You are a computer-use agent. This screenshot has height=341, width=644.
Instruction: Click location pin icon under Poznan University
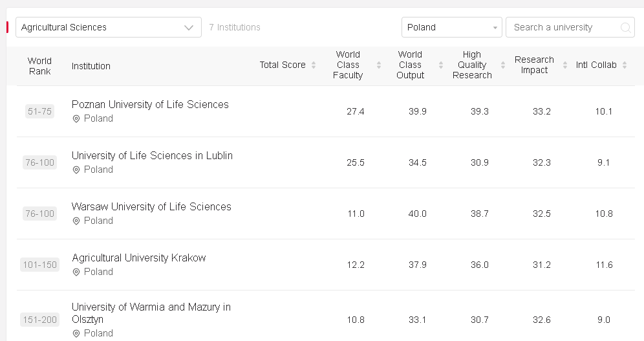[76, 119]
